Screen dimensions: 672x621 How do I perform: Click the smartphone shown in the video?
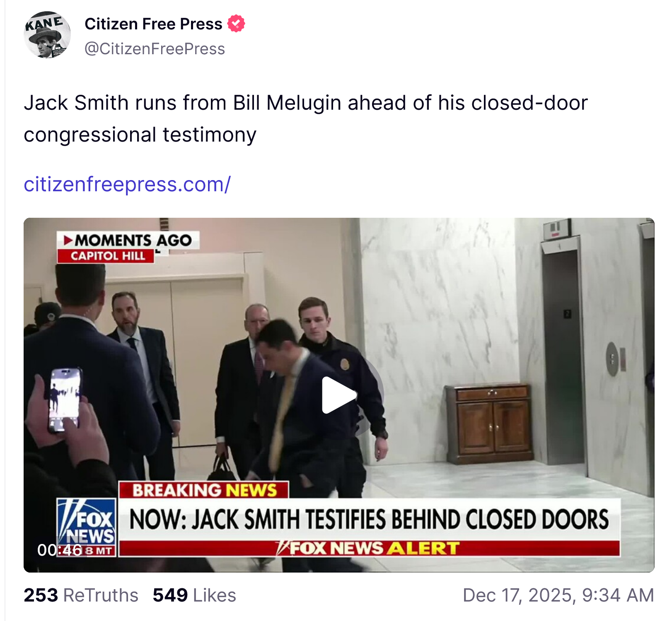click(x=65, y=400)
